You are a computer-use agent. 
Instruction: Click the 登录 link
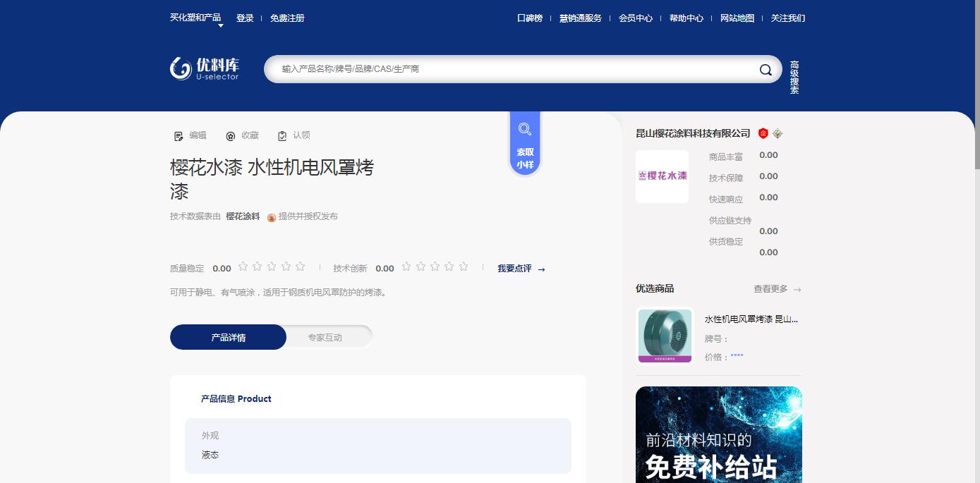point(245,18)
